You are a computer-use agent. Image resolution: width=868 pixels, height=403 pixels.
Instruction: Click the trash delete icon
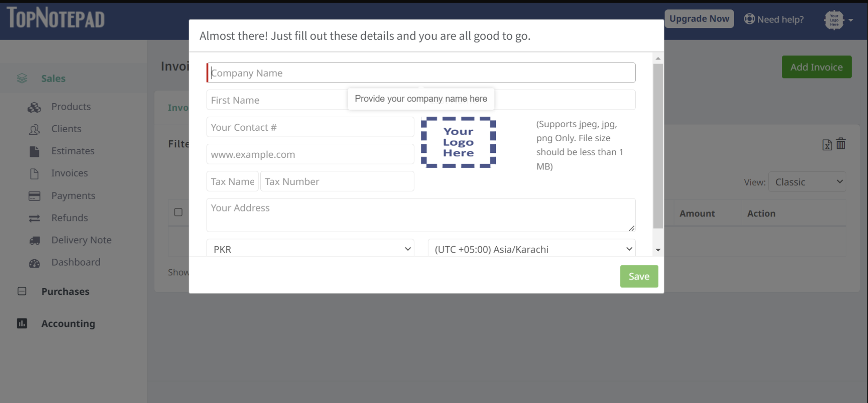[841, 144]
